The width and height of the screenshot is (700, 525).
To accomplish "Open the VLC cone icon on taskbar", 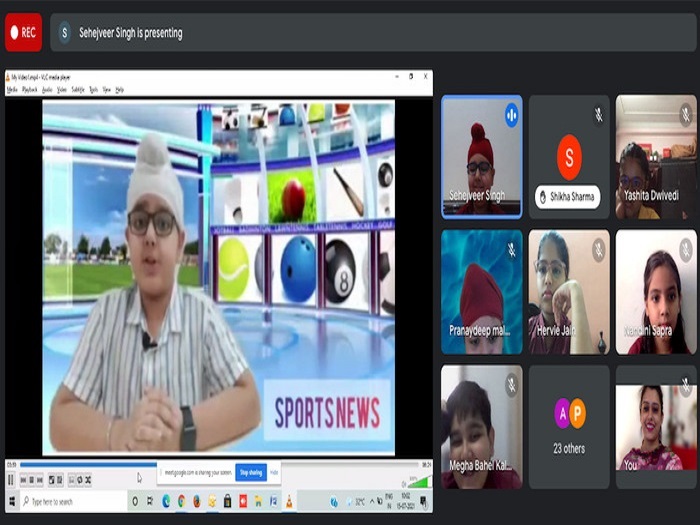I will point(289,501).
